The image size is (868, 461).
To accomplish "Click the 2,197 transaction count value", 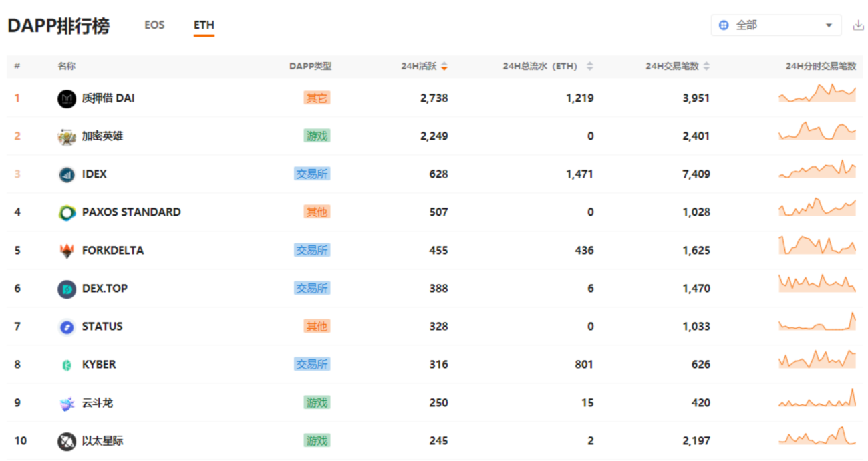I will click(x=696, y=441).
